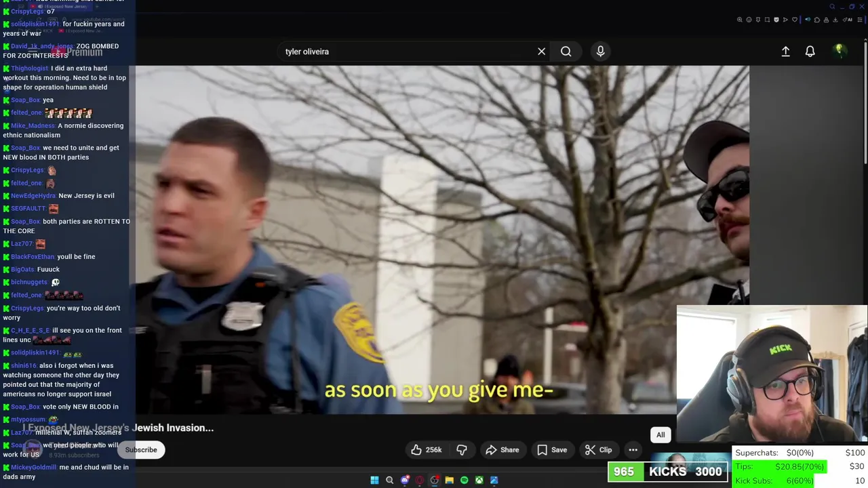This screenshot has height=488, width=868.
Task: Click chat username 'MickeyGoldmill'
Action: pos(34,468)
